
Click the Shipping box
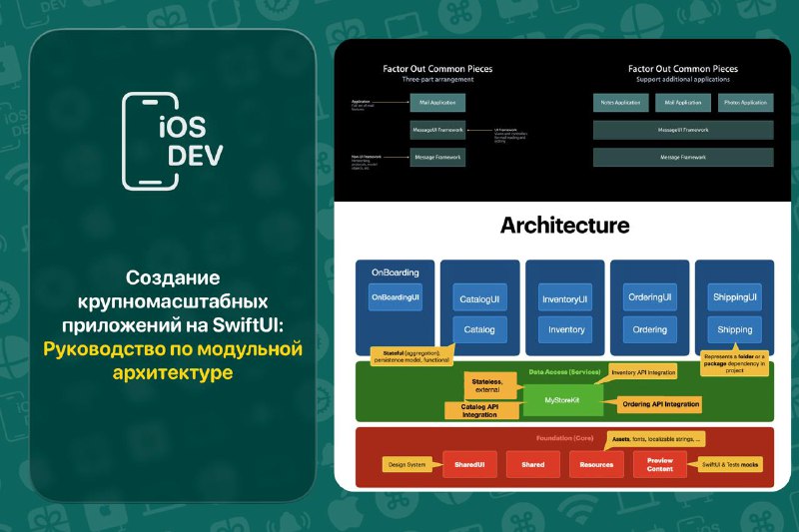coord(735,329)
